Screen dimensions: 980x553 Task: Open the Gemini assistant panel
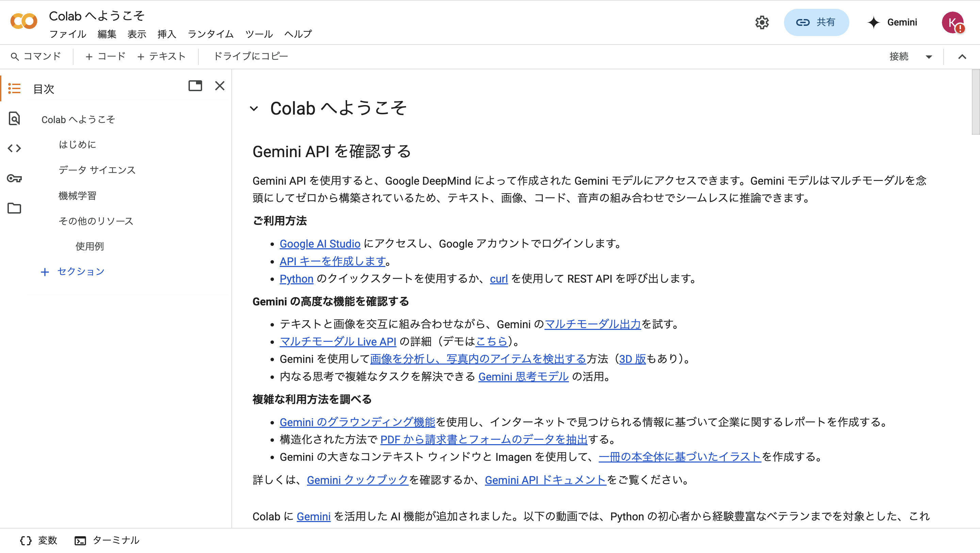pos(893,22)
